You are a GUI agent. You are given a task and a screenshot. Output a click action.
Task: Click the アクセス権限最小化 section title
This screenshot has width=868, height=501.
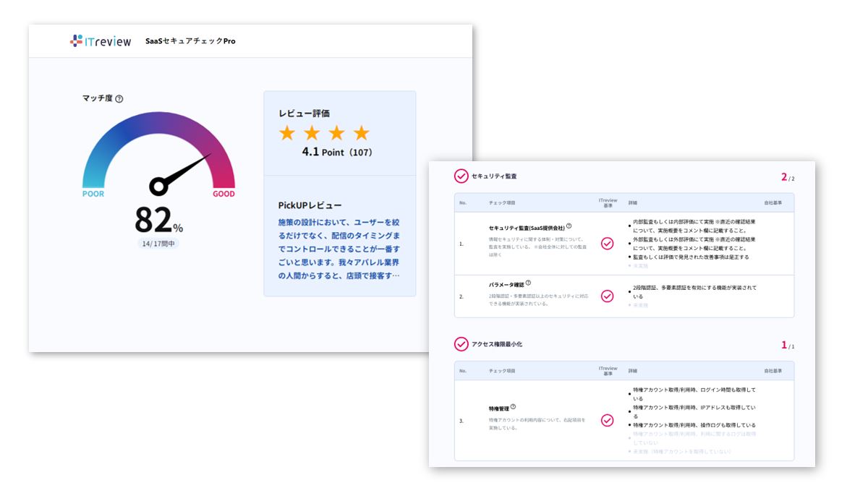[x=497, y=344]
